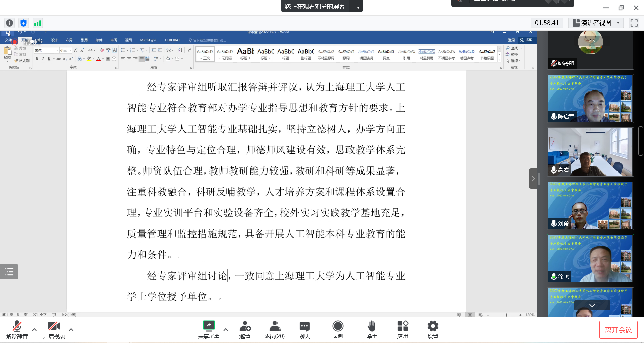This screenshot has height=343, width=644.
Task: Open meeting Settings gear
Action: point(433,329)
